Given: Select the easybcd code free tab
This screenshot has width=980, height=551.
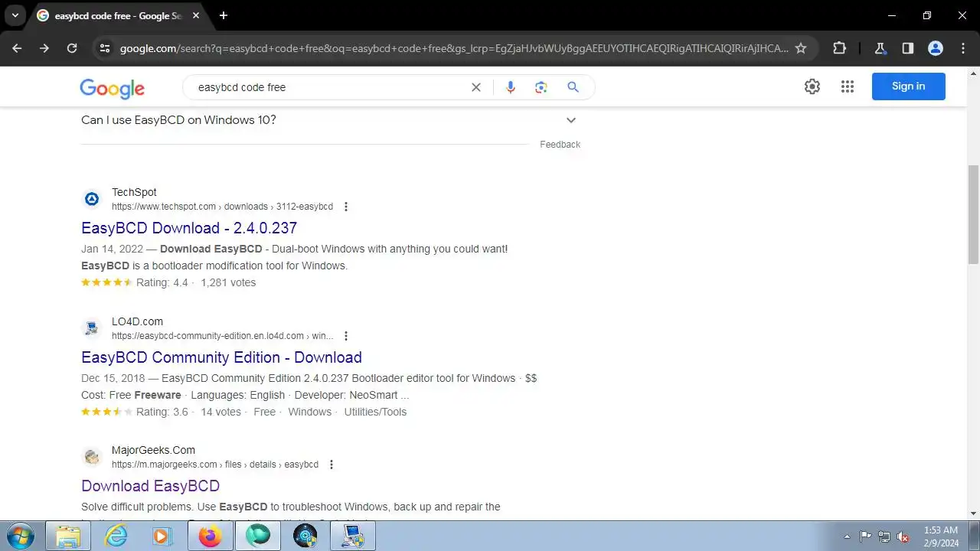Looking at the screenshot, I should tap(119, 15).
